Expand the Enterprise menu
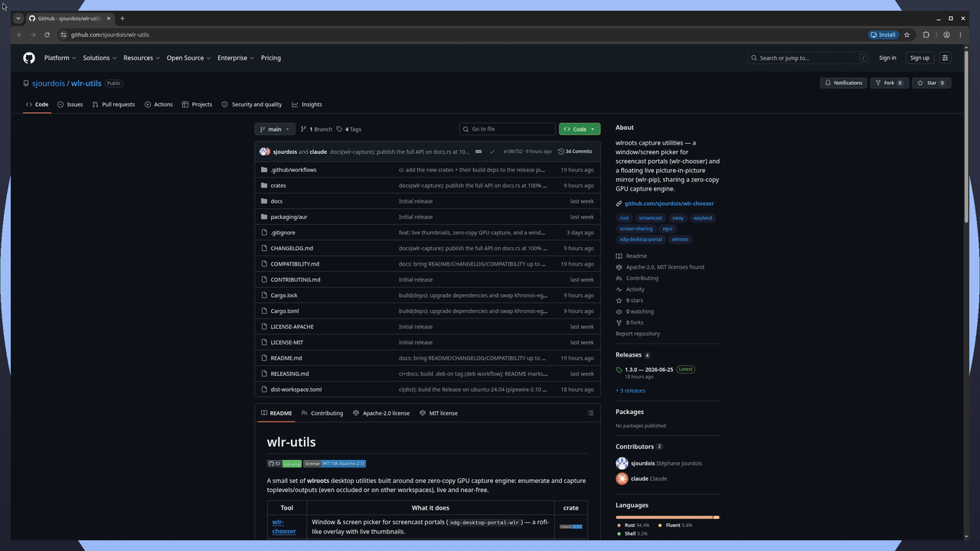Screen dimensions: 980x551 tap(236, 58)
